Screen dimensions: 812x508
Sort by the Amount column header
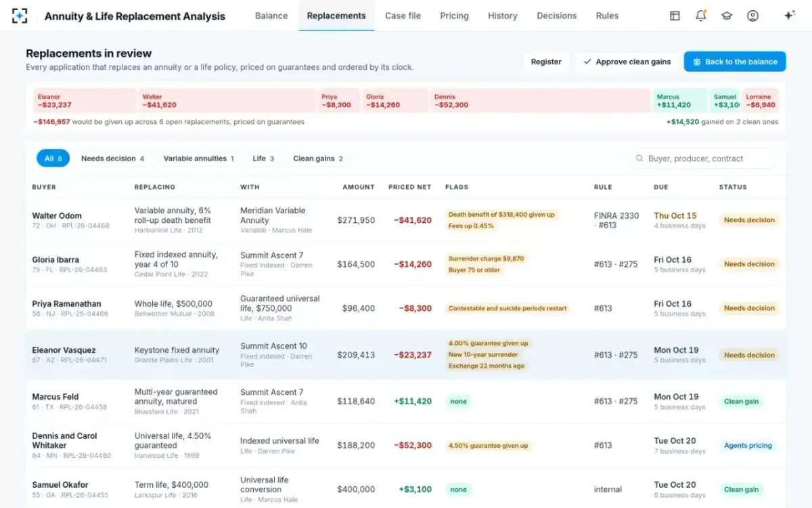pyautogui.click(x=358, y=187)
